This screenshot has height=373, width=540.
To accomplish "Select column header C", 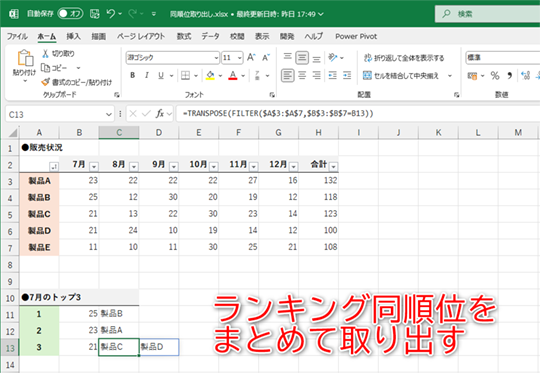I will (x=119, y=133).
